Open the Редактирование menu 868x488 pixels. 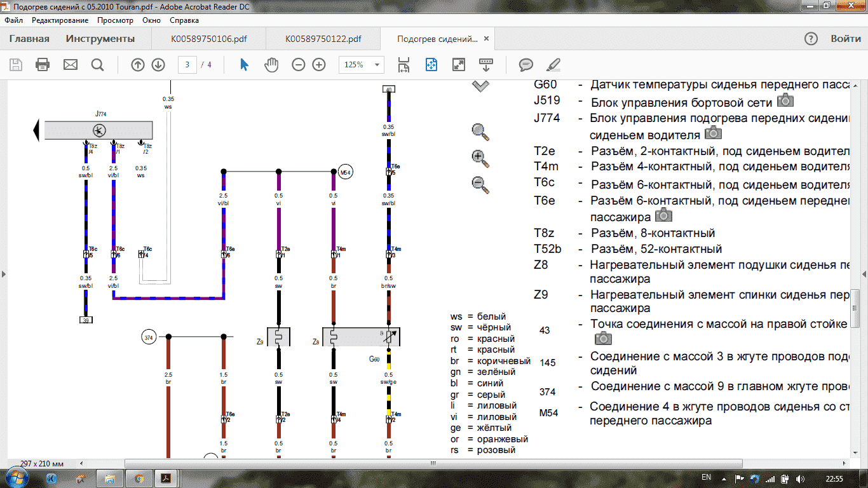click(x=60, y=20)
